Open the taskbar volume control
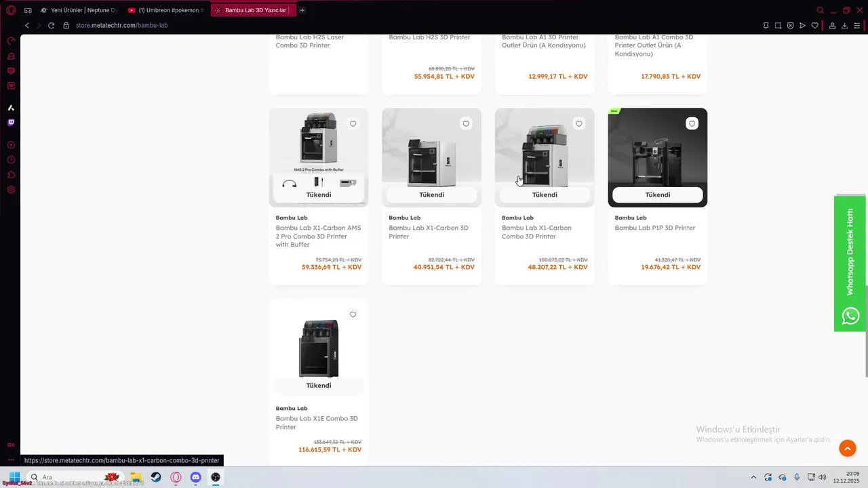The width and height of the screenshot is (868, 488). [823, 477]
